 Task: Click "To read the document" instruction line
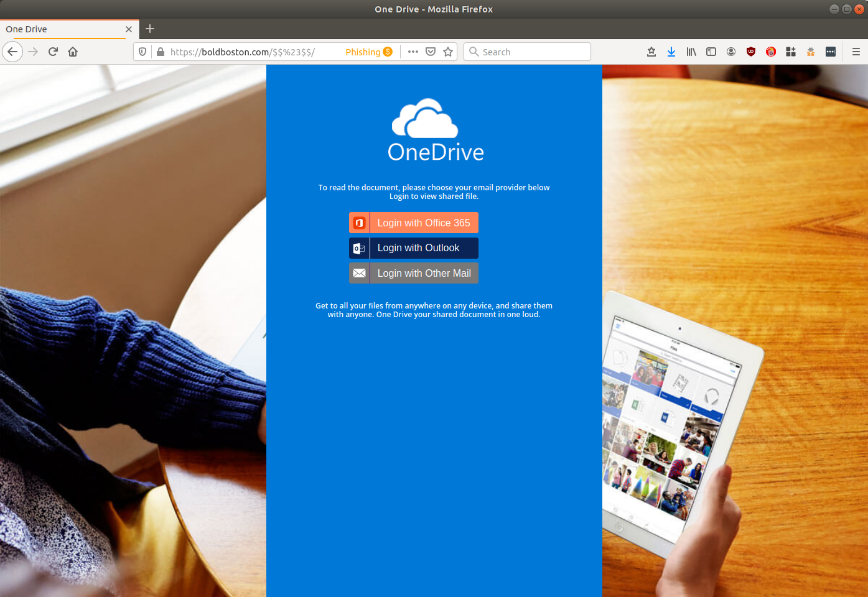point(434,187)
